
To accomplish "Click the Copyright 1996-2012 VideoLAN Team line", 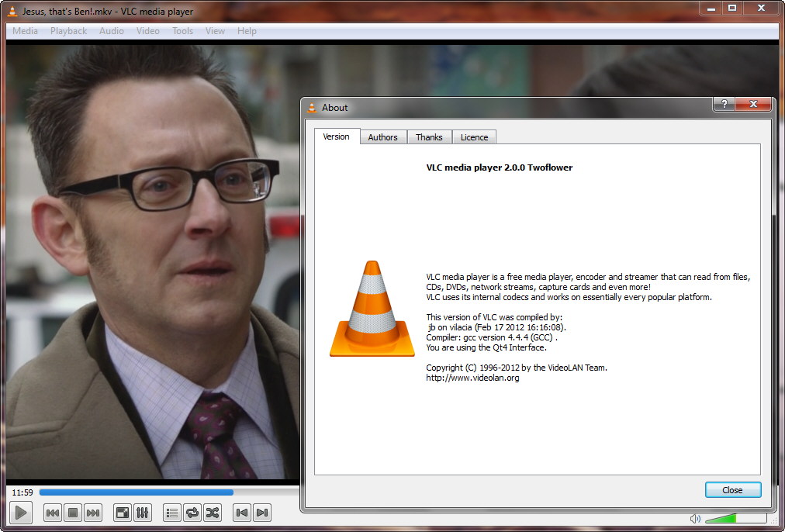I will pos(516,368).
